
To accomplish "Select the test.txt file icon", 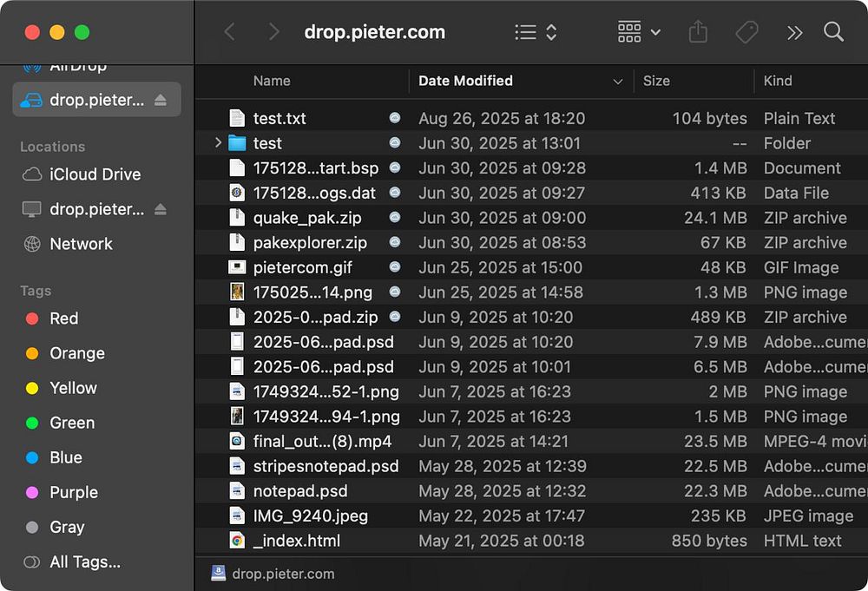I will (237, 118).
